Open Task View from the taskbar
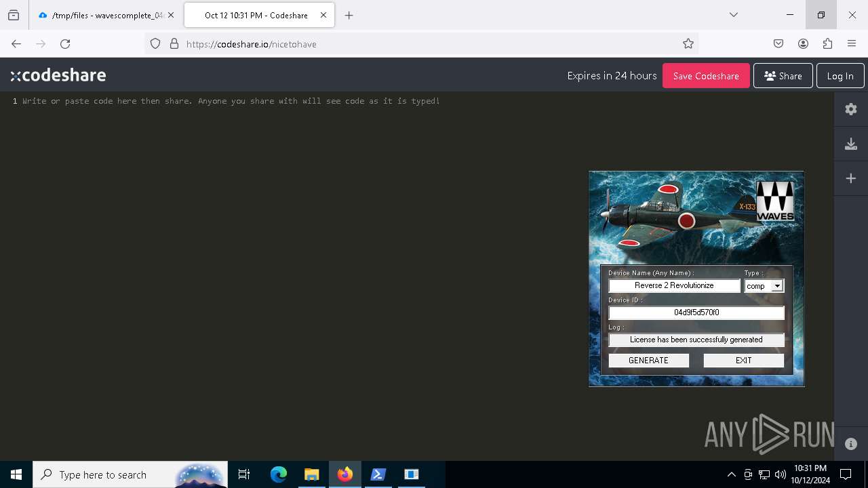Viewport: 868px width, 488px height. [x=244, y=474]
